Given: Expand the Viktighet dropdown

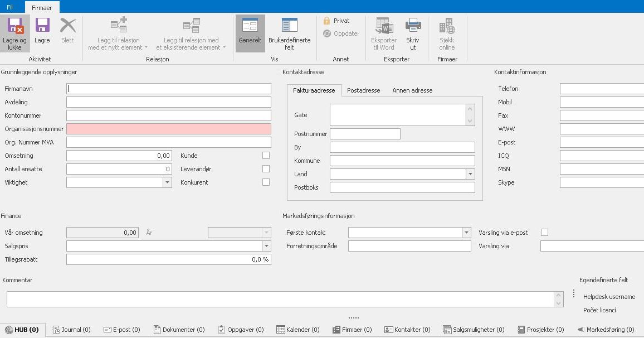Looking at the screenshot, I should point(167,182).
